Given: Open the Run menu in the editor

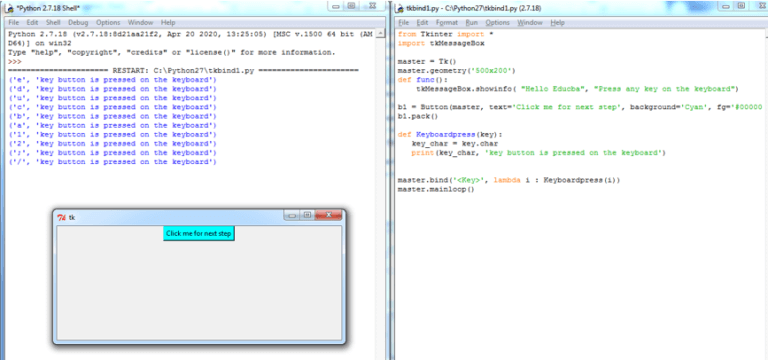Looking at the screenshot, I should point(472,23).
